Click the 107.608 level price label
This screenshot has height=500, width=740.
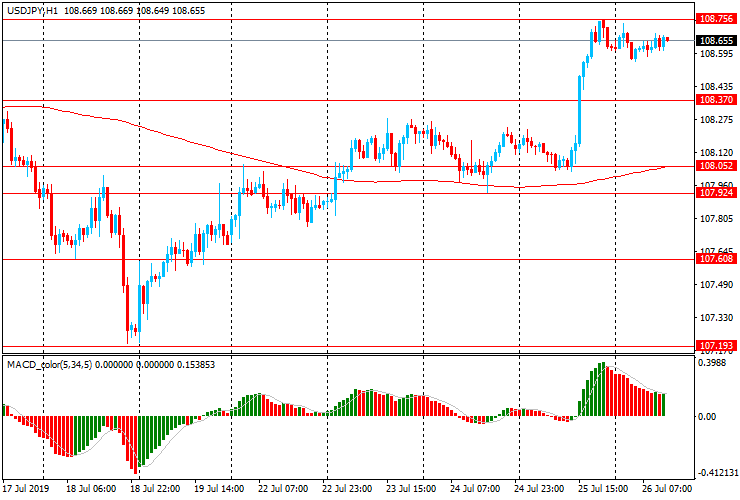[x=716, y=259]
